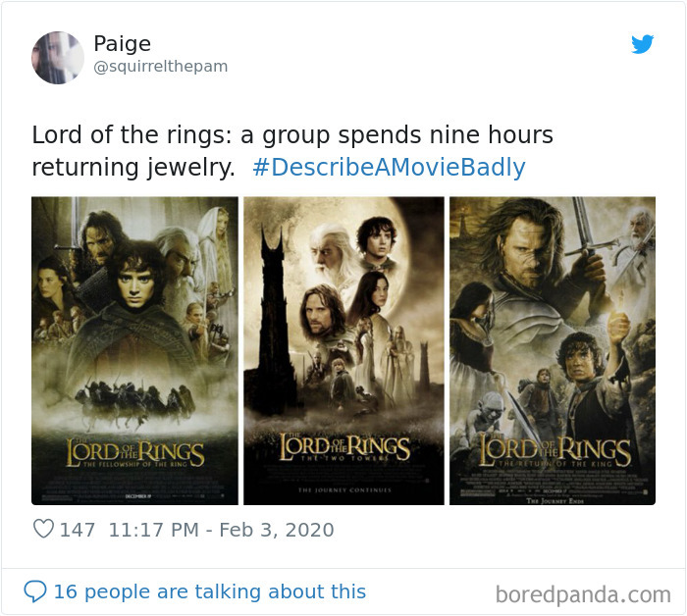Open the speech bubble reply icon
The image size is (687, 616).
pos(35,591)
